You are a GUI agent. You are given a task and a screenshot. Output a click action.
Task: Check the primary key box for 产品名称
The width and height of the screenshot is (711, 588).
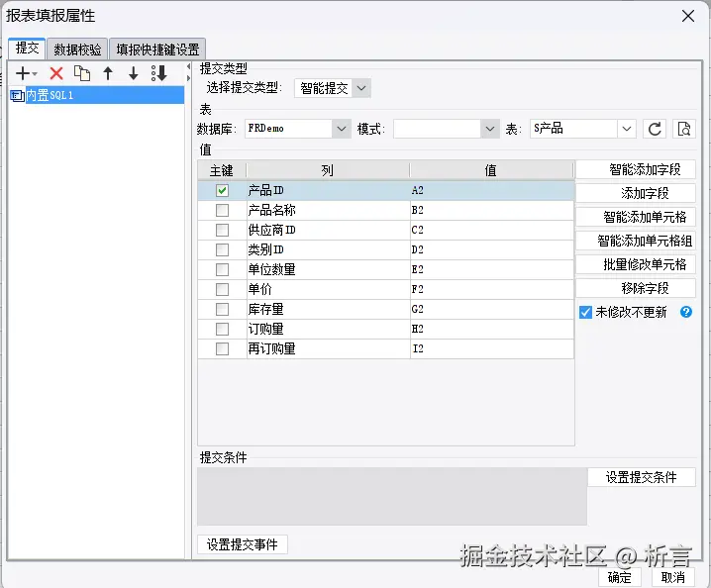tap(222, 211)
